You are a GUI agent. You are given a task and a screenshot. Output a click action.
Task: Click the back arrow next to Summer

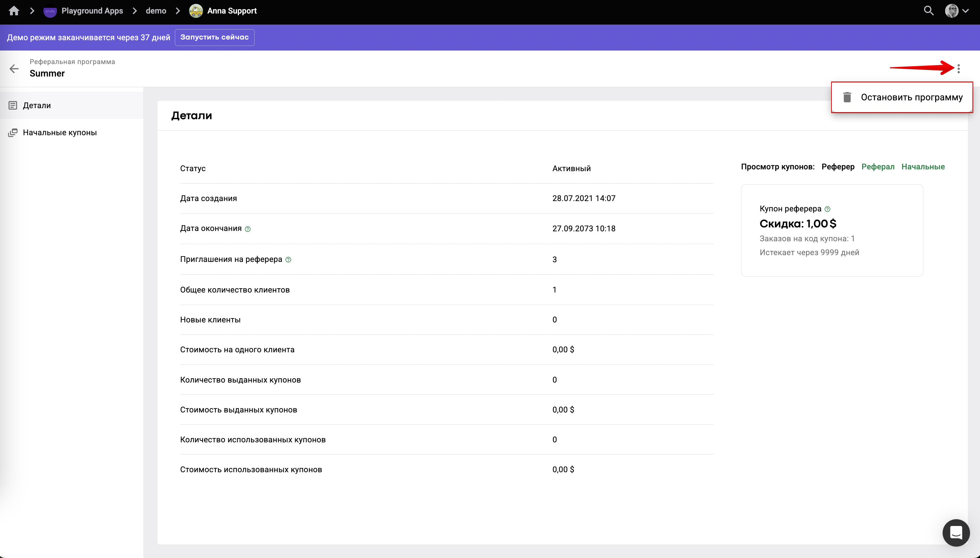click(14, 69)
